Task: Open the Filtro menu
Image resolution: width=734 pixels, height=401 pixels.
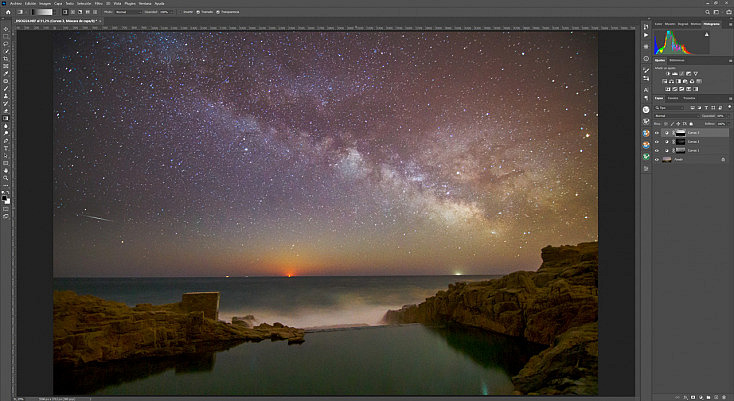Action: pos(99,3)
